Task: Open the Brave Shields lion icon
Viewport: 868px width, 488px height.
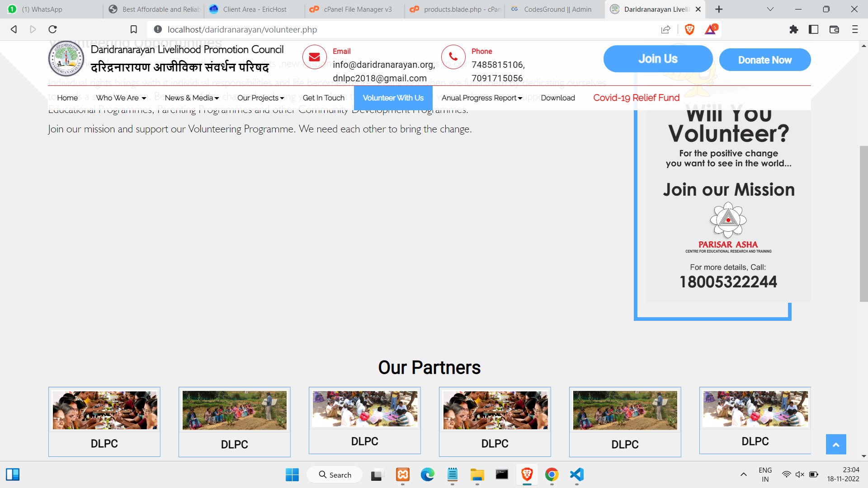Action: [x=689, y=29]
